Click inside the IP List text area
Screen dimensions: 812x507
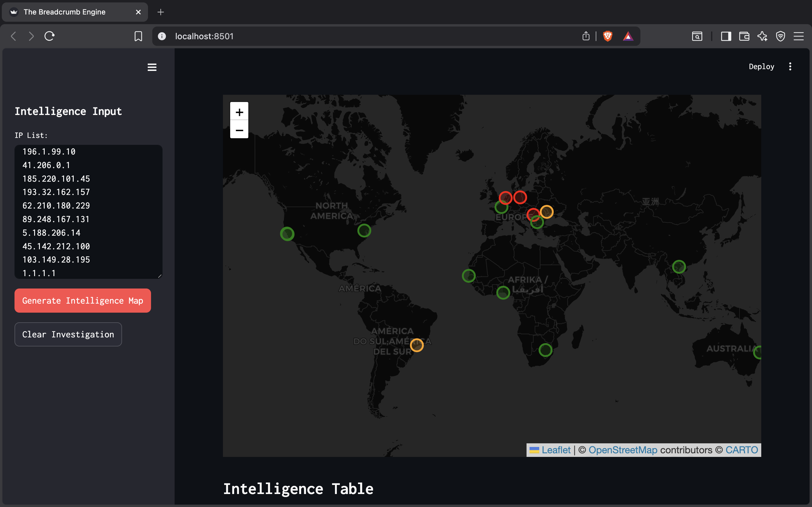pyautogui.click(x=88, y=211)
